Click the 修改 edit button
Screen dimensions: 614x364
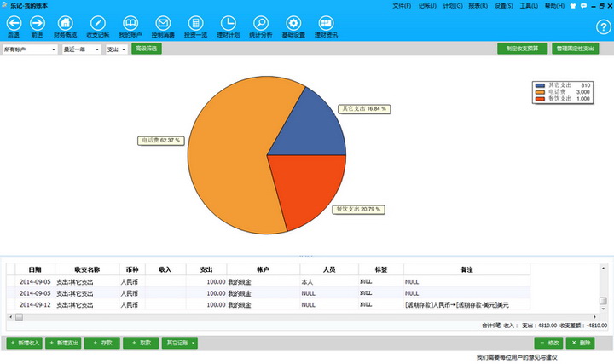tap(548, 343)
